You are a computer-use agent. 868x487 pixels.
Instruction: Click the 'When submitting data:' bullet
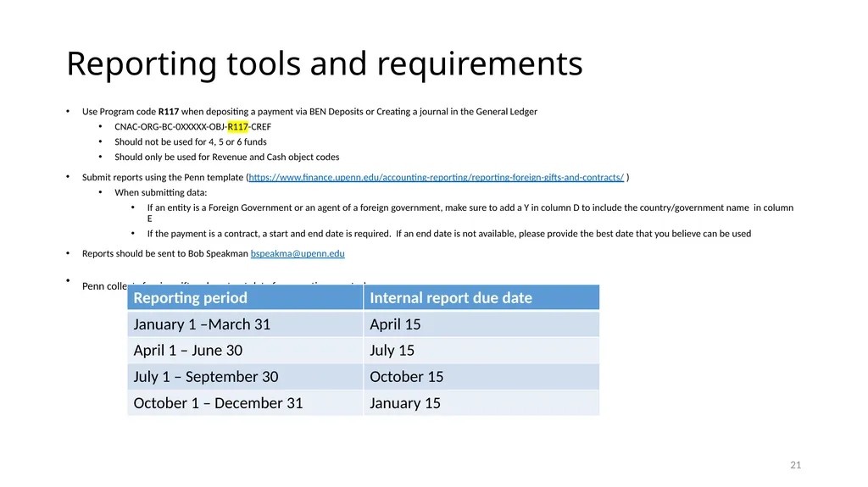click(x=160, y=192)
